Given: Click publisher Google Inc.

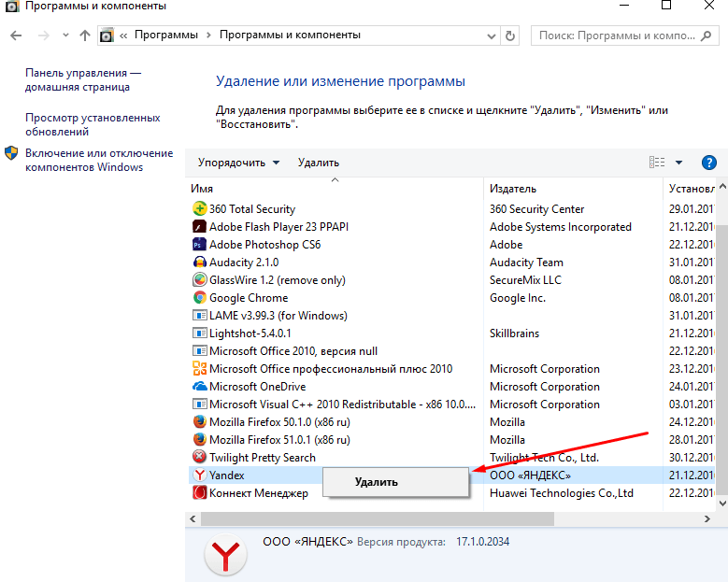Looking at the screenshot, I should point(517,298).
